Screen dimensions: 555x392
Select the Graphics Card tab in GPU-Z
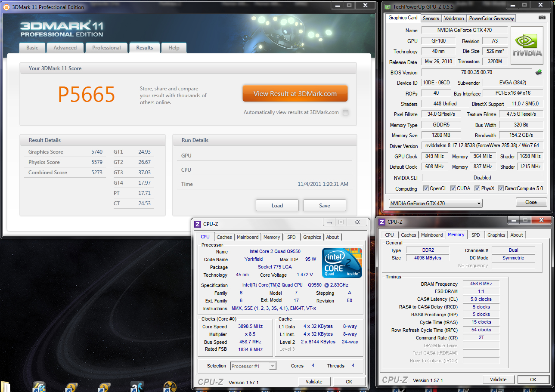403,18
